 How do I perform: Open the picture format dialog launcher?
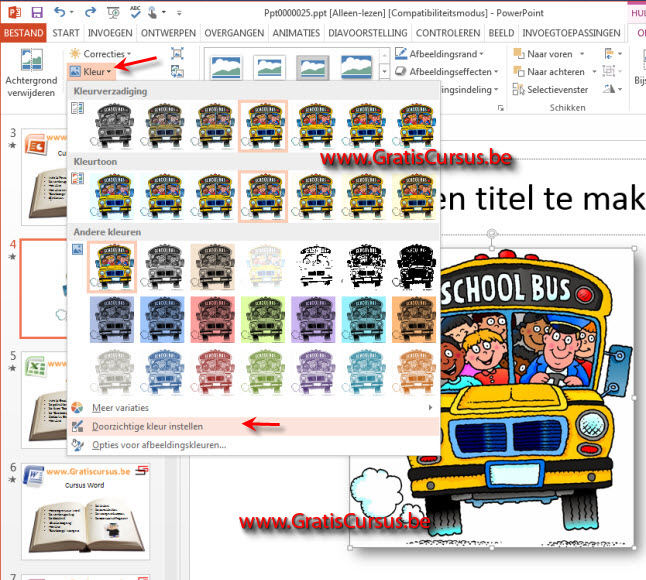[501, 108]
